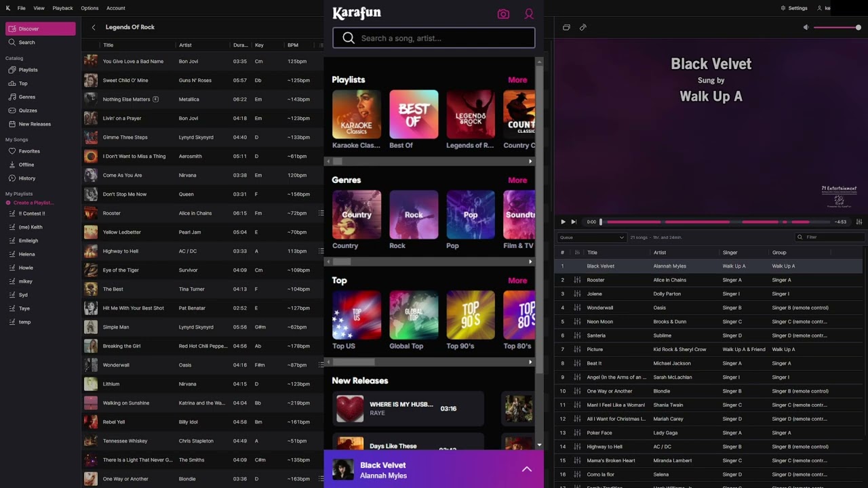Click the left arrow of the Playlists carousel scrollbar
The height and width of the screenshot is (488, 868).
point(329,161)
